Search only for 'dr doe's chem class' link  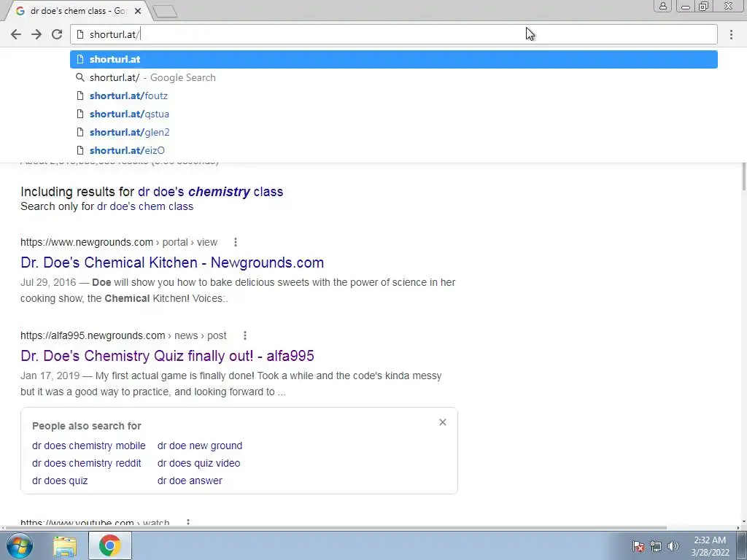click(145, 206)
